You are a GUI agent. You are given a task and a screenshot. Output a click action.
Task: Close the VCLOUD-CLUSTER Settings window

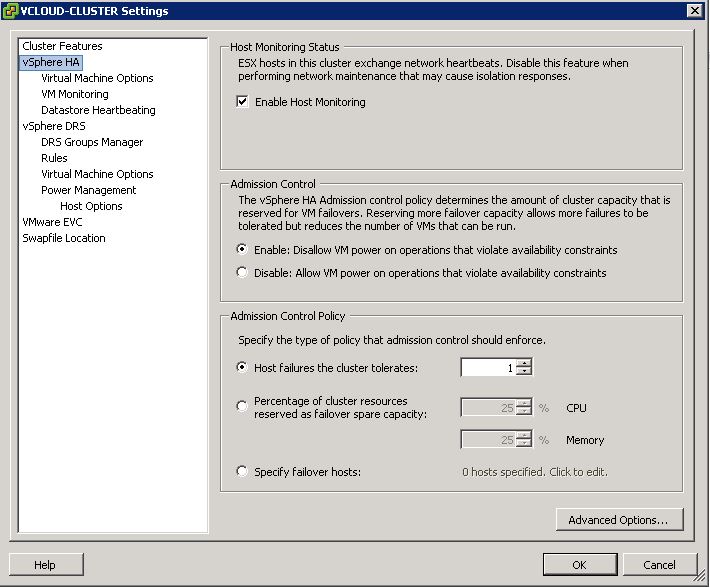695,10
